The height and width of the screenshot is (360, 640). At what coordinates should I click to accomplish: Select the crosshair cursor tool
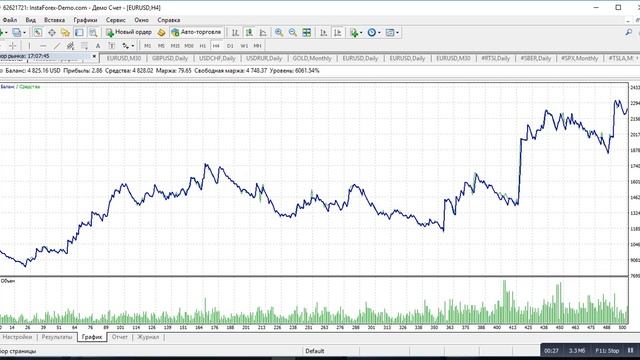tap(13, 46)
